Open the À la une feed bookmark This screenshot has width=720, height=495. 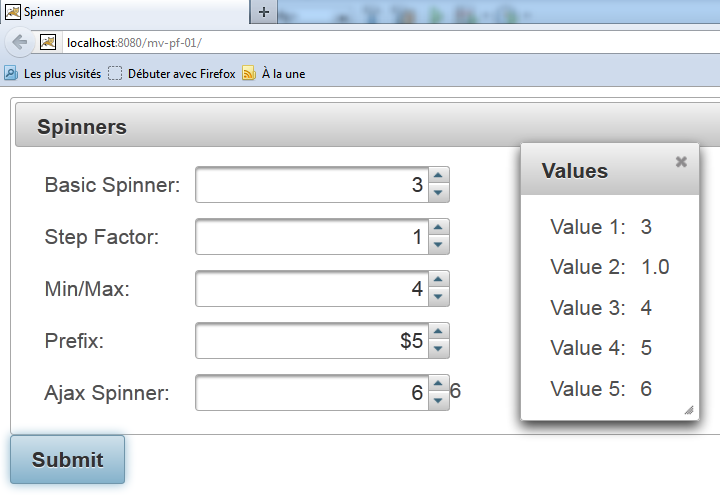pos(274,73)
